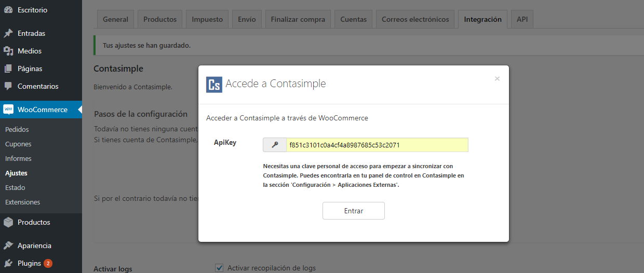Click the 'Accede a Contasimple' dialog title
The height and width of the screenshot is (273, 644).
276,84
